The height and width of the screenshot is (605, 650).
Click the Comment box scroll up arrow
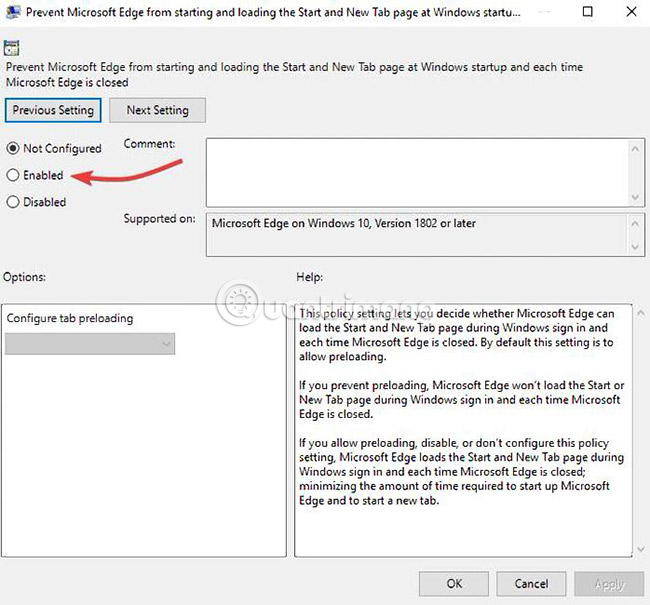click(x=635, y=148)
